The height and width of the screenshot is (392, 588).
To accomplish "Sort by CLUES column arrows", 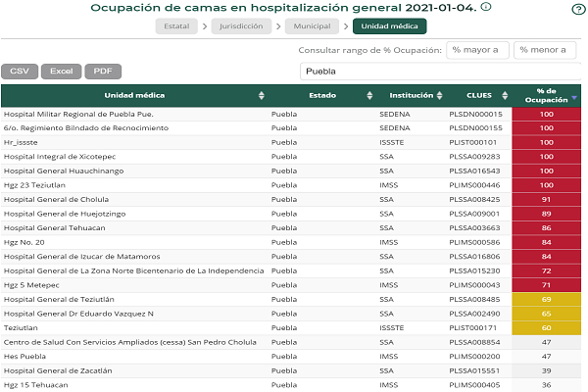I will pyautogui.click(x=505, y=96).
